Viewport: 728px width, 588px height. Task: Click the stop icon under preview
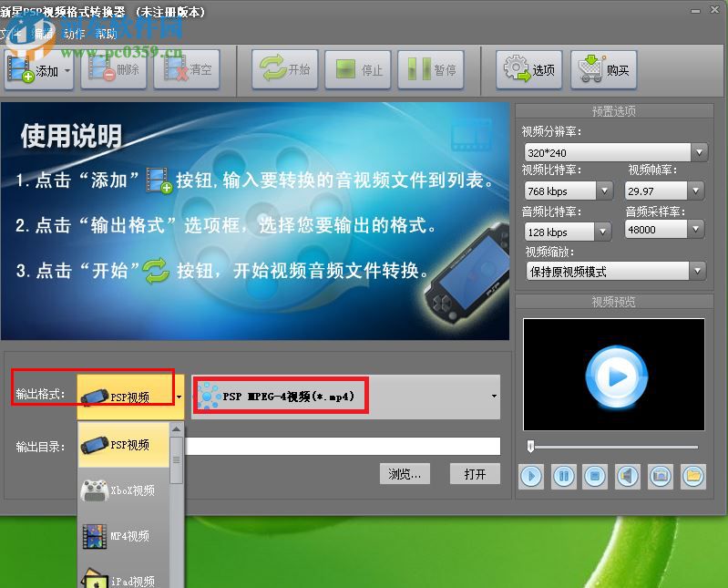pyautogui.click(x=595, y=476)
